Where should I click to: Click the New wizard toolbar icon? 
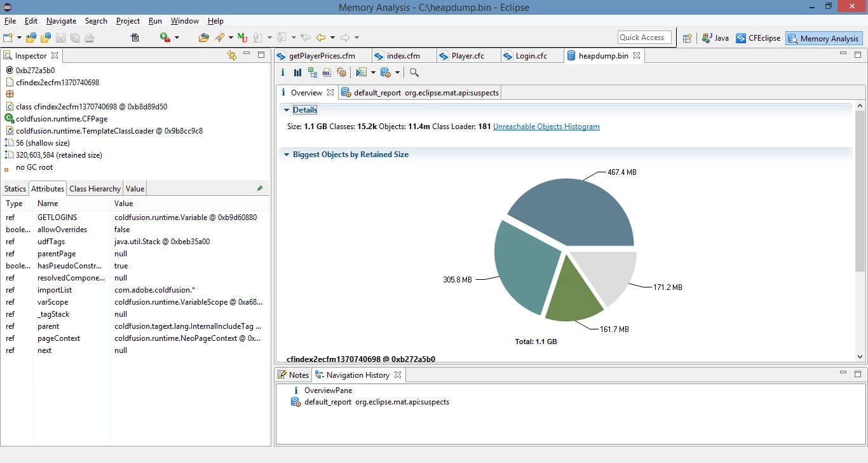[8, 38]
